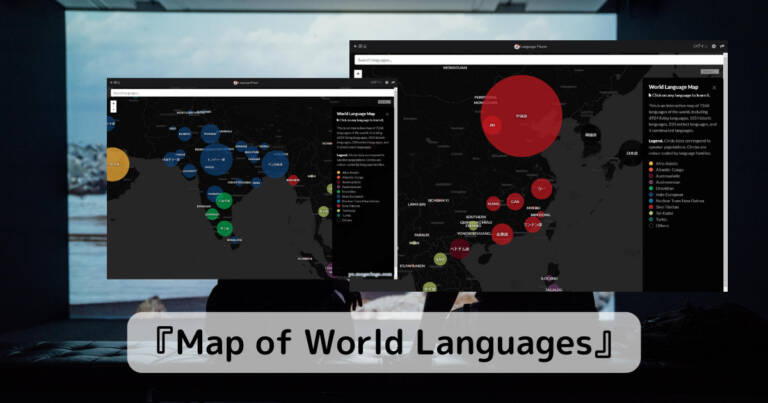
Task: Click Dravidian green legend dot in India map window
Action: 338,192
